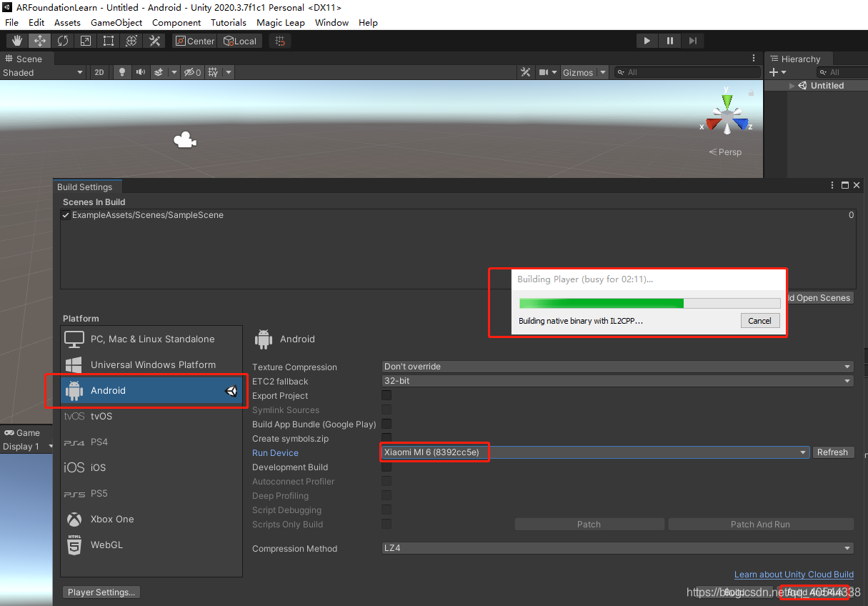Select the iOS platform

[151, 467]
